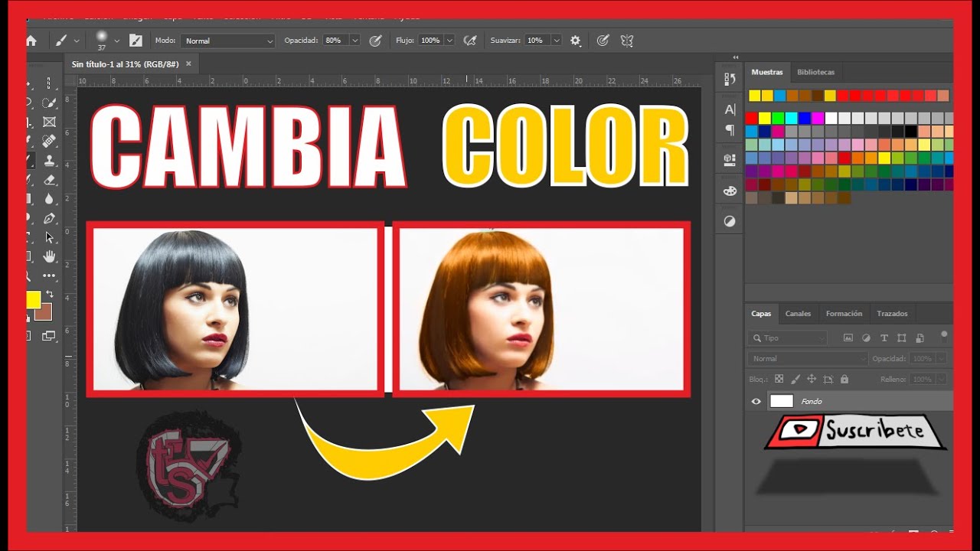Viewport: 980px width, 551px height.
Task: Open the butterfly symmetry paint options
Action: [x=626, y=41]
